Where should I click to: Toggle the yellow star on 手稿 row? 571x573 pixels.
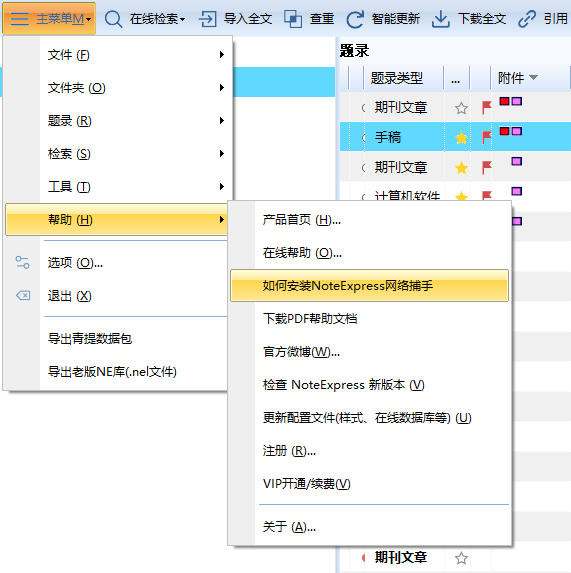click(x=461, y=138)
